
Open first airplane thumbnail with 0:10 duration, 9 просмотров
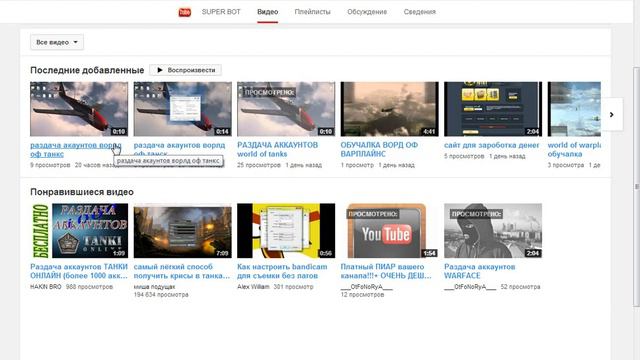click(79, 109)
